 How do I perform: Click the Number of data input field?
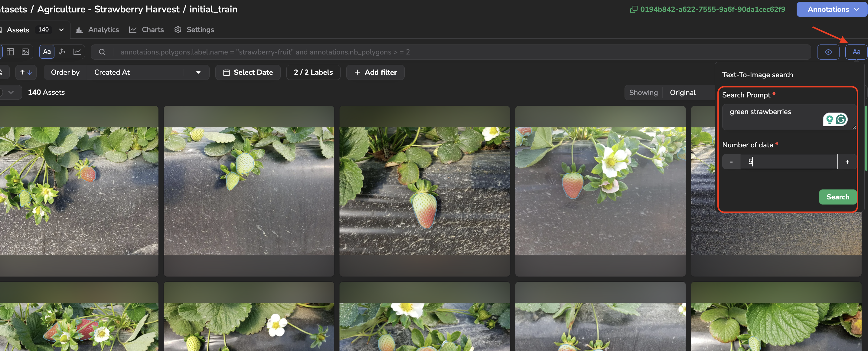point(789,162)
